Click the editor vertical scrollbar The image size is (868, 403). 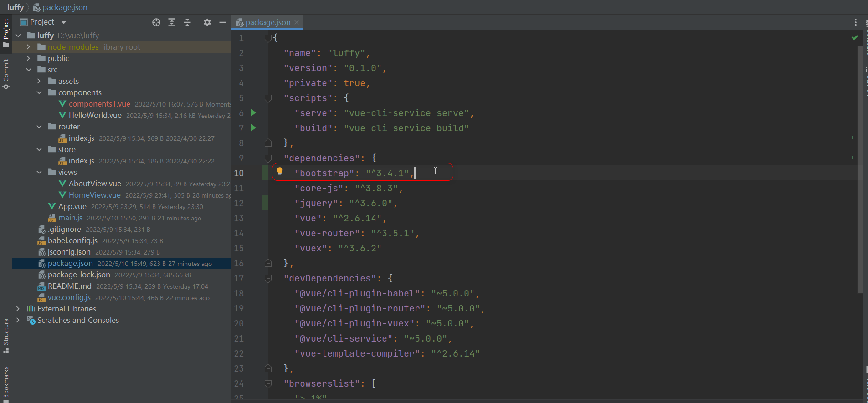(x=860, y=169)
